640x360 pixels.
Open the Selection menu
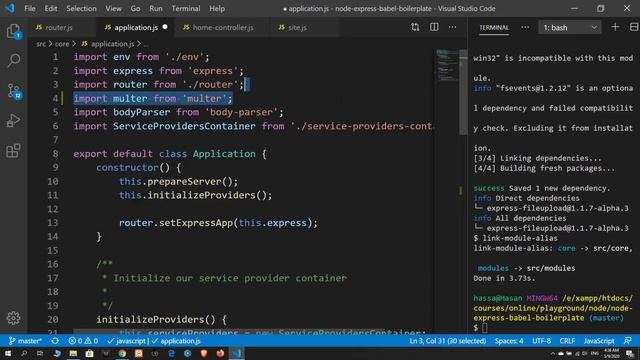point(81,8)
